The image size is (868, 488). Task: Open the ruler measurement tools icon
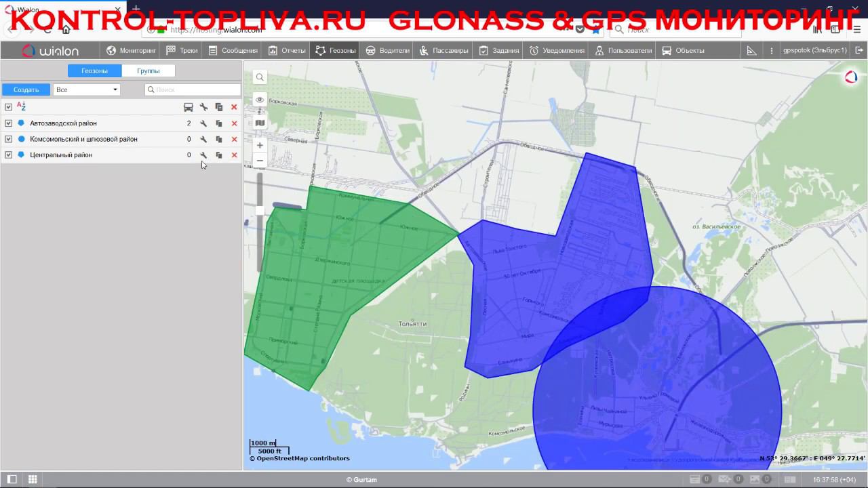pyautogui.click(x=751, y=50)
